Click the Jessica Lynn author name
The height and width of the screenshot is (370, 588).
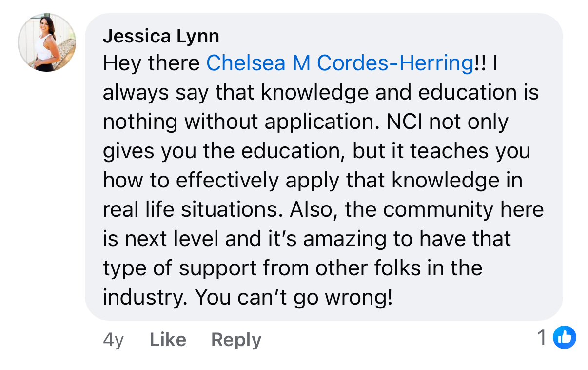(x=161, y=36)
